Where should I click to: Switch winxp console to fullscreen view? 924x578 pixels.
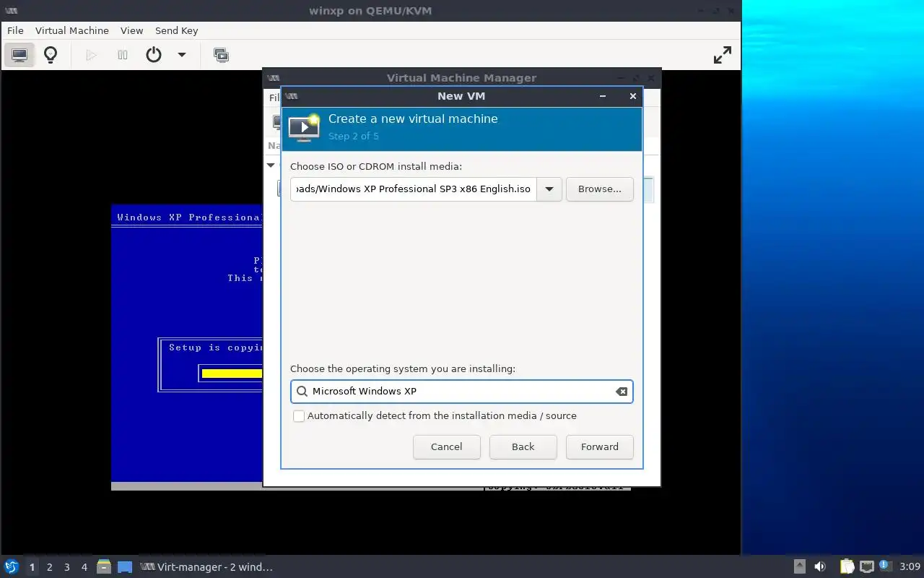click(722, 55)
